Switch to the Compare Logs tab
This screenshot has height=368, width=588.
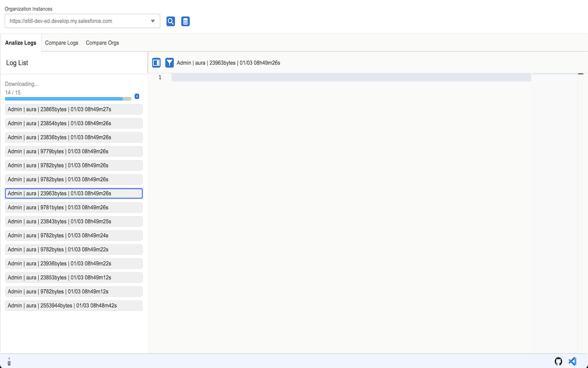tap(62, 43)
